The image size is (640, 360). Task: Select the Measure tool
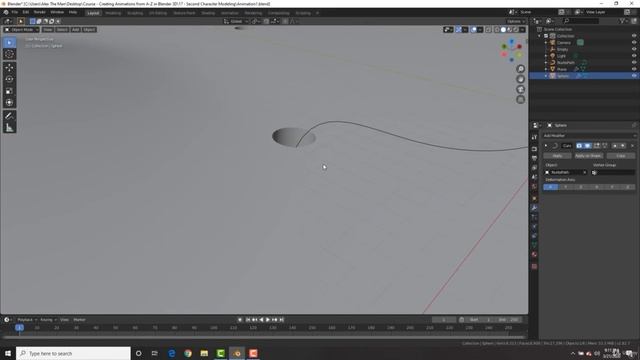pos(9,128)
